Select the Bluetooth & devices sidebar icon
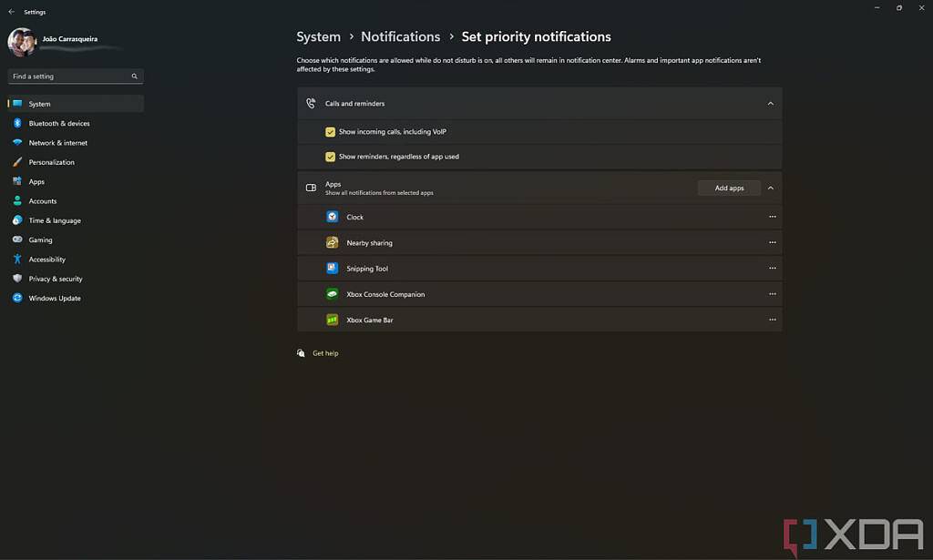 coord(16,123)
